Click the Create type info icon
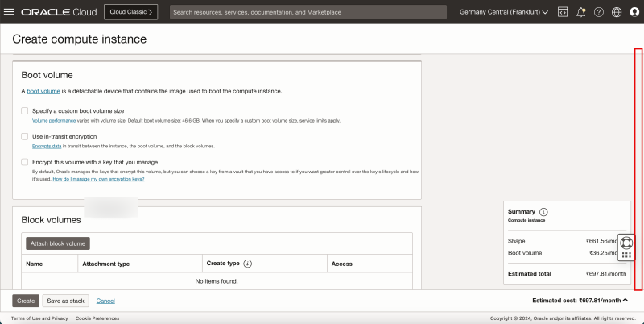The width and height of the screenshot is (644, 324). tap(248, 264)
